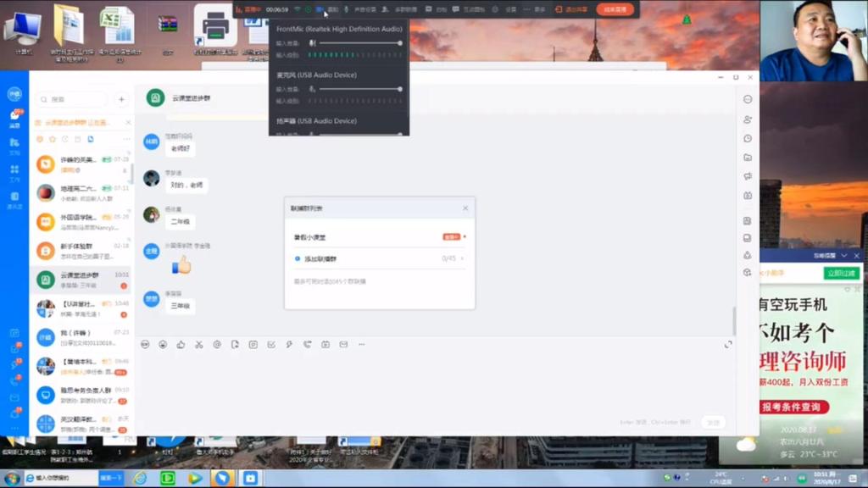Open the mail icon in the lower sidebar
This screenshot has height=488, width=868.
click(x=15, y=398)
